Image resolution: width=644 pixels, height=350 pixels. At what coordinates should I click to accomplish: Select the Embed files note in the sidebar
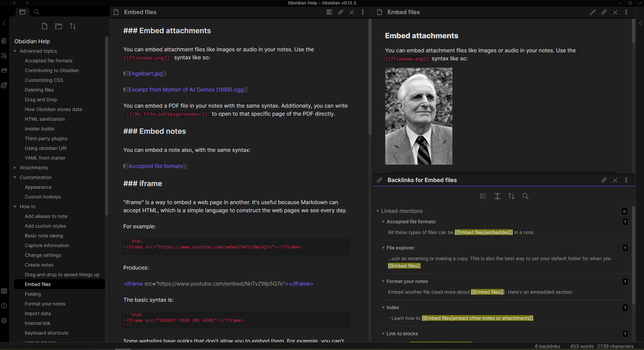[59, 284]
